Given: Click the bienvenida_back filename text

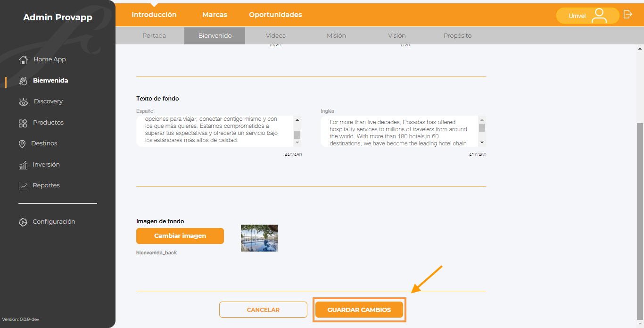Looking at the screenshot, I should pos(157,253).
